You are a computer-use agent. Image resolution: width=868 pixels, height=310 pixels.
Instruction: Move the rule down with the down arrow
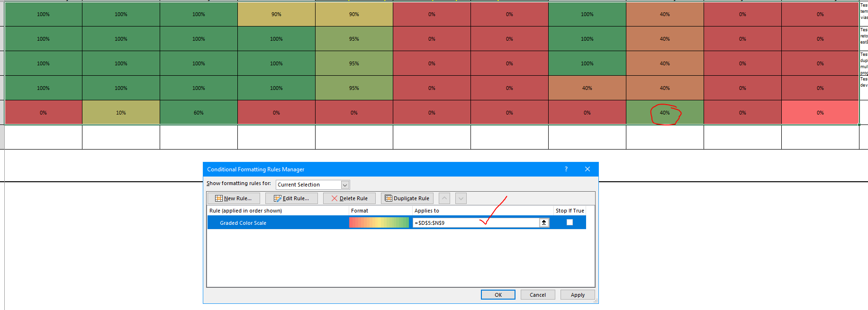[x=461, y=198]
